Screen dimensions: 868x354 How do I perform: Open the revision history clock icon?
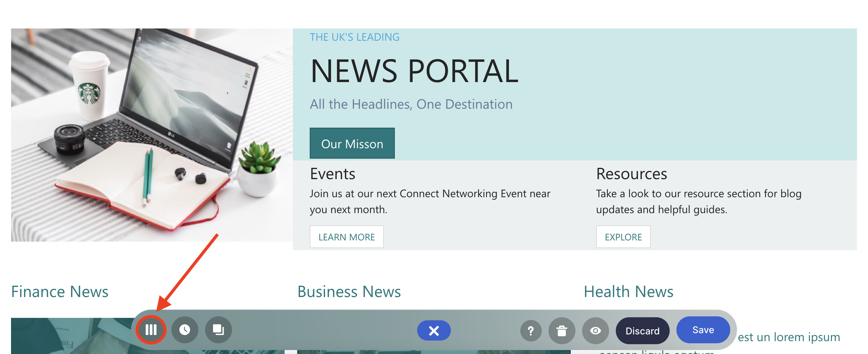[x=185, y=330]
